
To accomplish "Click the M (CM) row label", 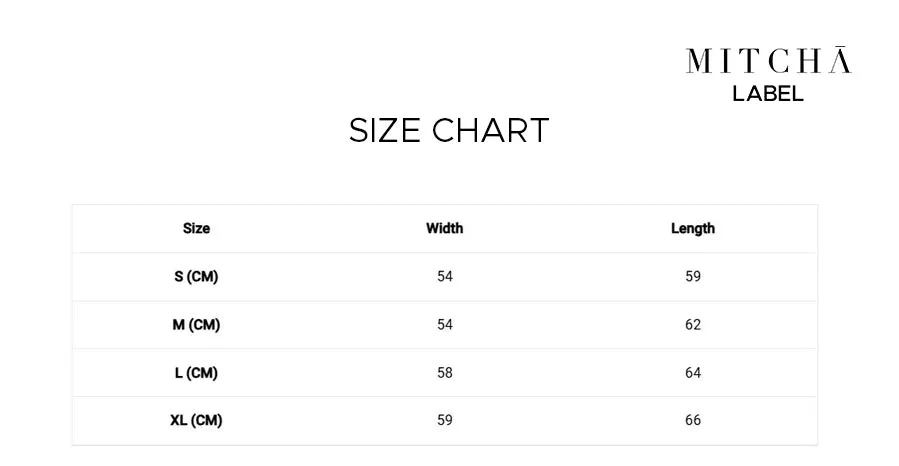I will click(196, 324).
